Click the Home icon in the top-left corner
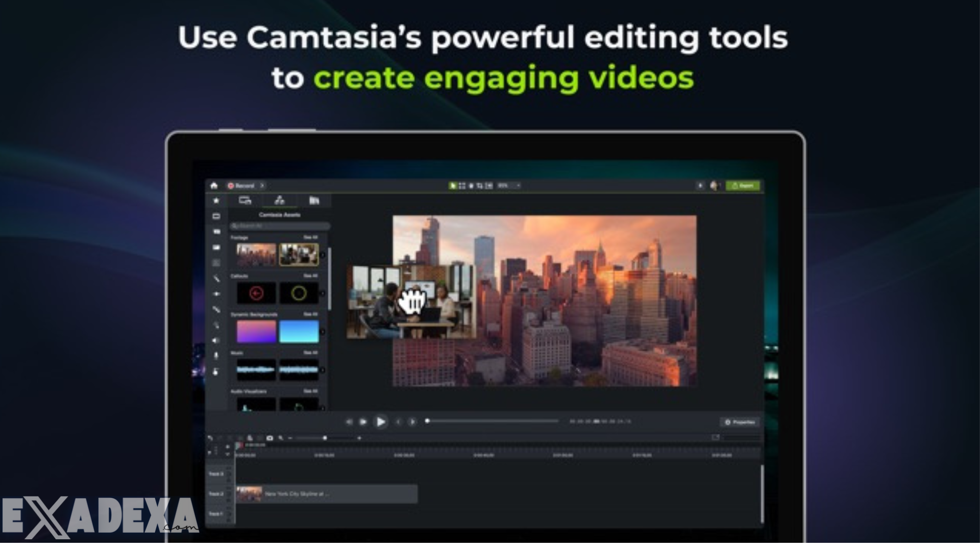The width and height of the screenshot is (980, 551). tap(213, 186)
